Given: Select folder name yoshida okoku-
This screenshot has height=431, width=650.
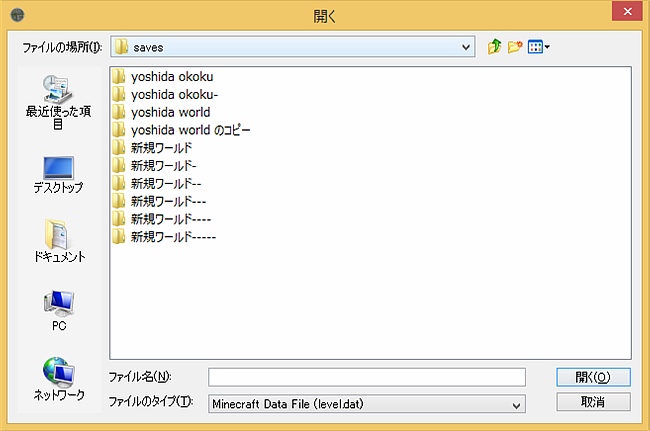Looking at the screenshot, I should pyautogui.click(x=175, y=95).
